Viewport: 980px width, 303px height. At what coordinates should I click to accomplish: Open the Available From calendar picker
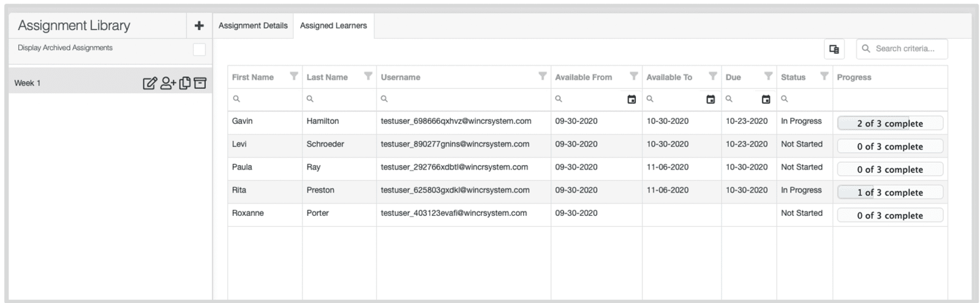coord(631,99)
